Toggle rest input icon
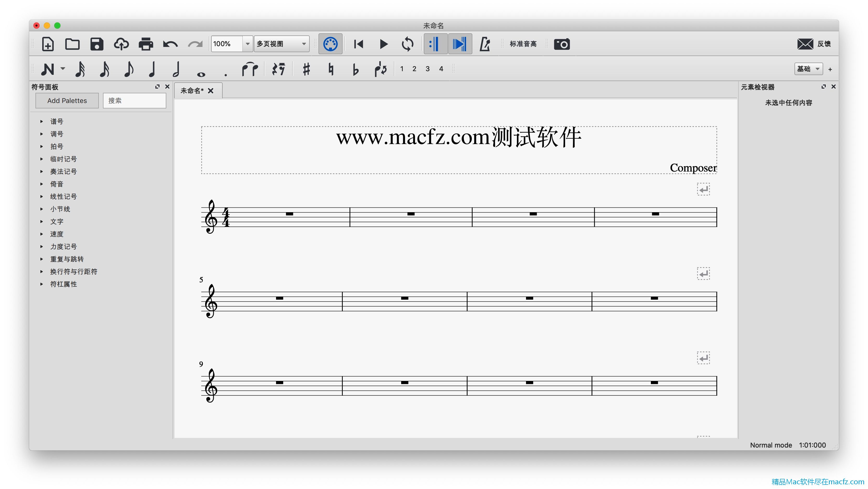Viewport: 868px width, 489px height. pos(279,69)
